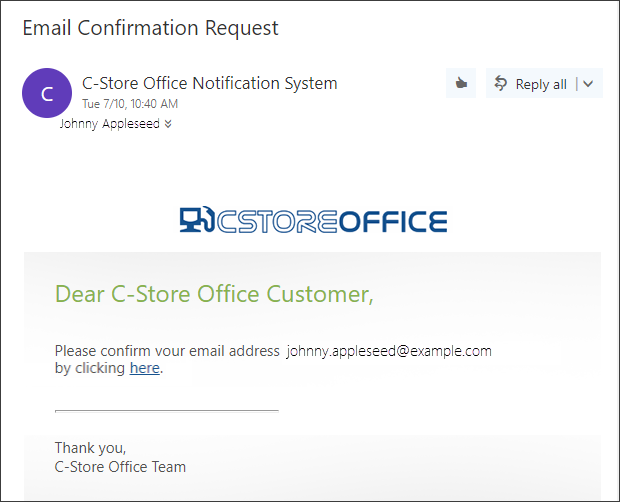Click the thumbs-up like icon

tap(461, 83)
